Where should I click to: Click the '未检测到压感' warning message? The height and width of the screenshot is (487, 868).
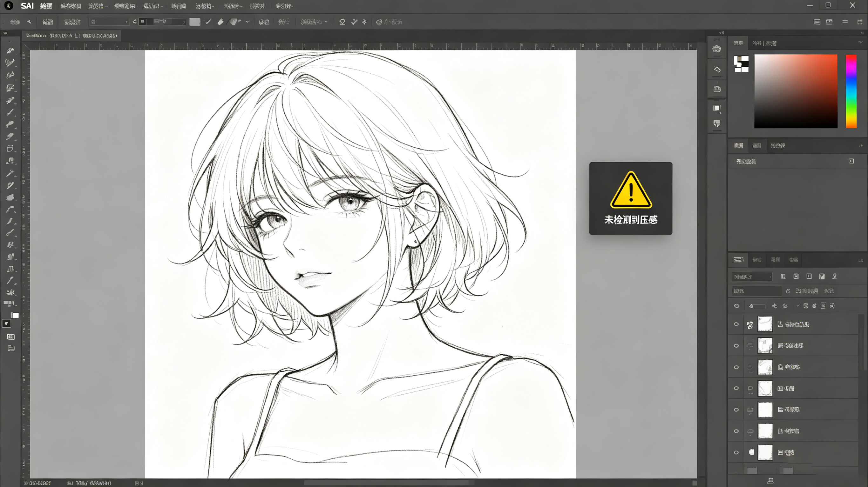(x=631, y=220)
